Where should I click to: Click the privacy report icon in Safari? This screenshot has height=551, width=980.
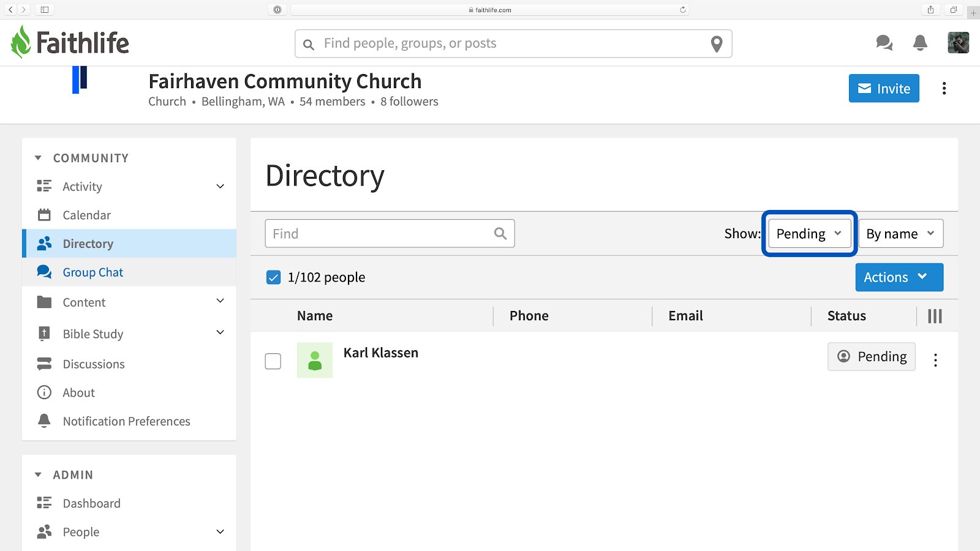[x=277, y=10]
